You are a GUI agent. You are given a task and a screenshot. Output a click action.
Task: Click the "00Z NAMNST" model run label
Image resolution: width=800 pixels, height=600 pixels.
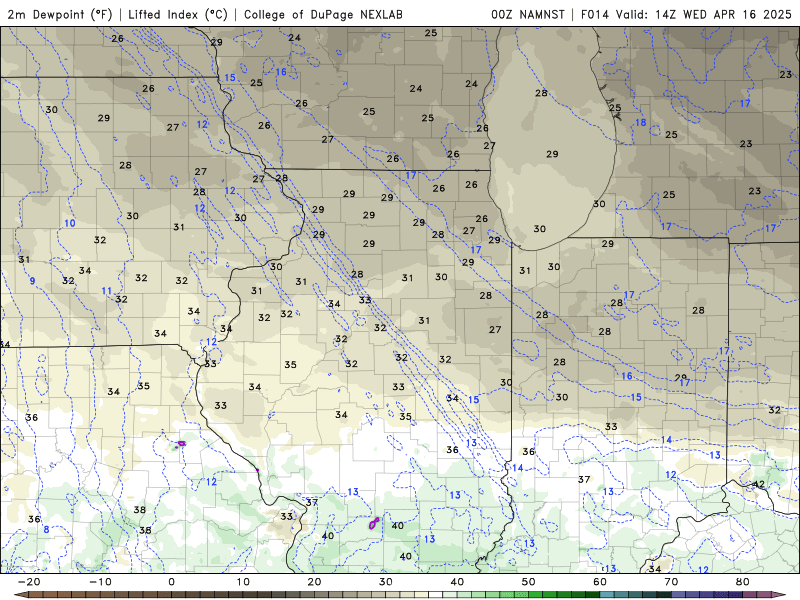click(x=528, y=14)
